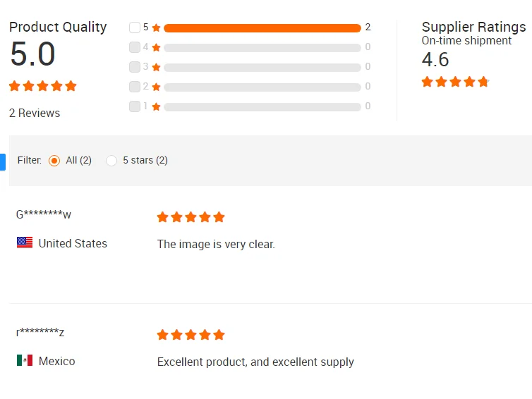
Task: Check the 2-star rating checkbox
Action: (x=135, y=87)
